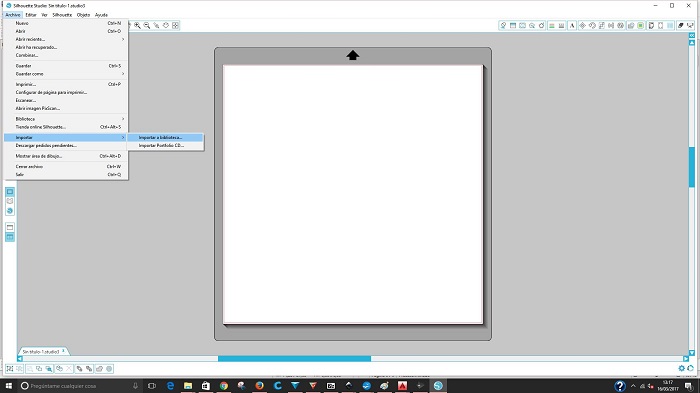The width and height of the screenshot is (700, 393).
Task: Click inside Cortana search box on taskbar
Action: 80,386
